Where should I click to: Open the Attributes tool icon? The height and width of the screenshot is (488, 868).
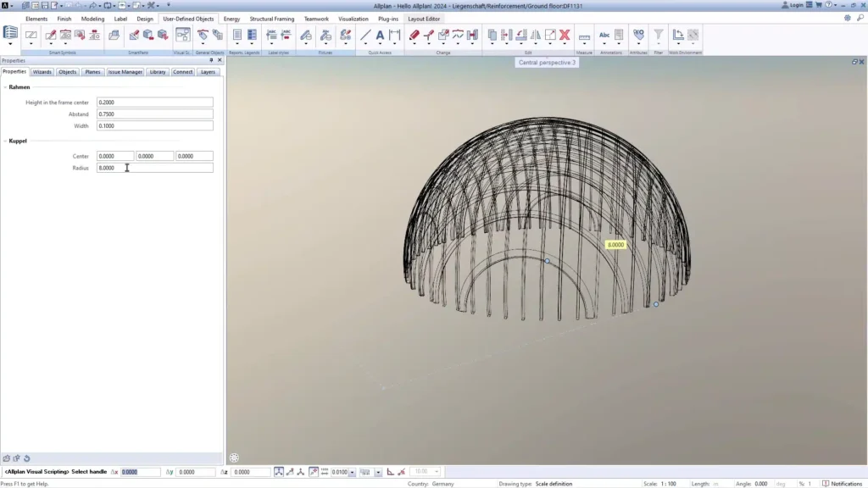coord(637,34)
